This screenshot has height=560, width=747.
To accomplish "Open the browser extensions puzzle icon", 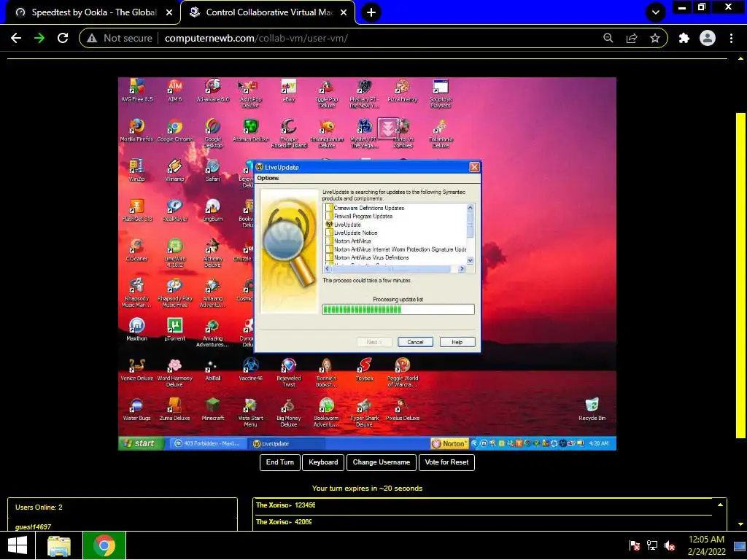I will [x=684, y=38].
